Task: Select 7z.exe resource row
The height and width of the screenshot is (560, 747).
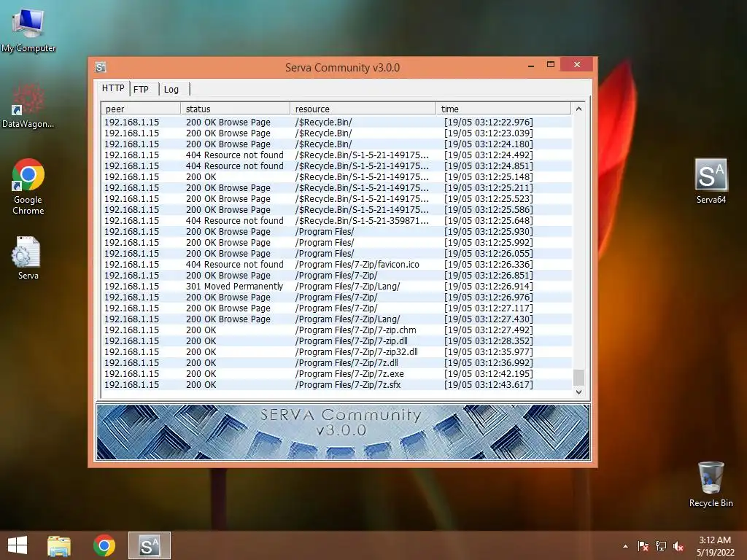Action: 337,374
